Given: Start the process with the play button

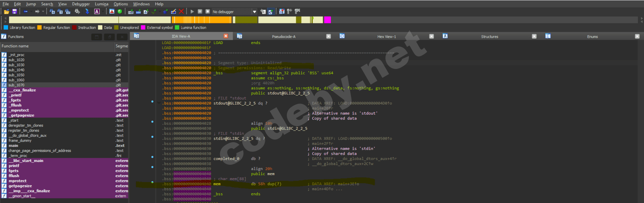Looking at the screenshot, I should tap(192, 12).
